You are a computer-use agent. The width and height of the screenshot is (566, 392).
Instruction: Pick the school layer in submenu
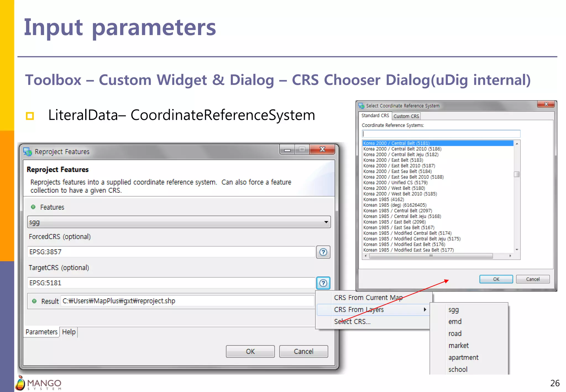[x=458, y=369]
